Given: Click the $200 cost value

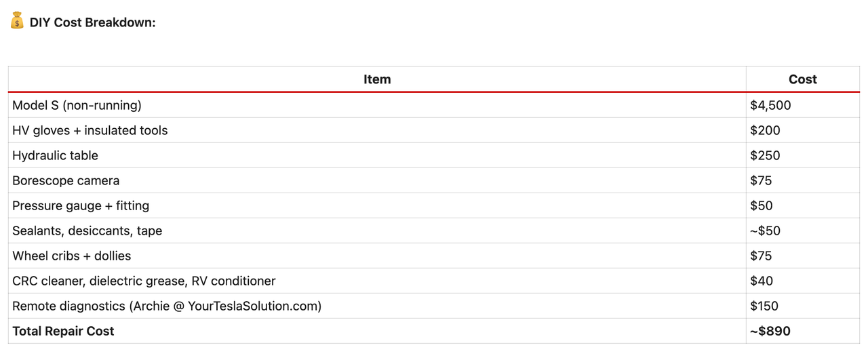Looking at the screenshot, I should [765, 130].
